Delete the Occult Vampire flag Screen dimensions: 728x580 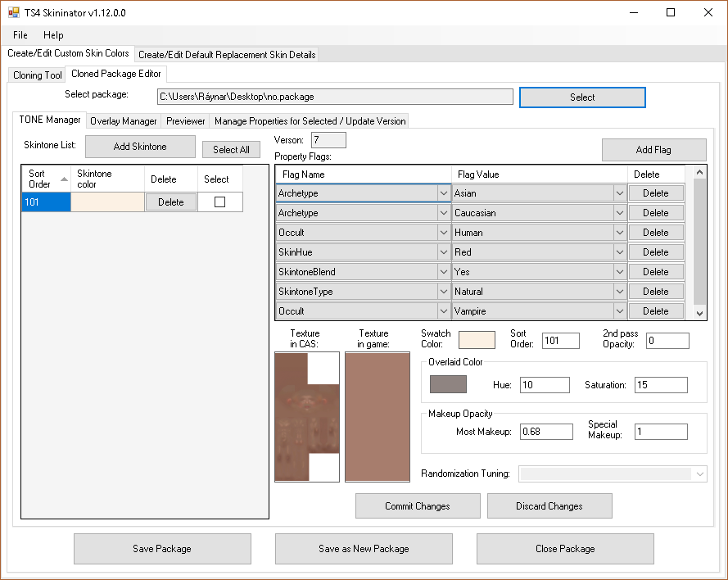click(656, 311)
